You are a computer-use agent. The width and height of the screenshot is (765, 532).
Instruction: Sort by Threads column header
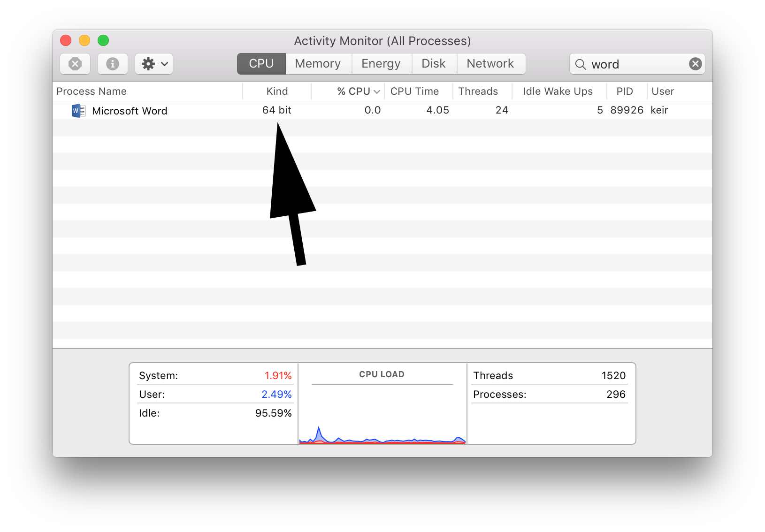(478, 91)
